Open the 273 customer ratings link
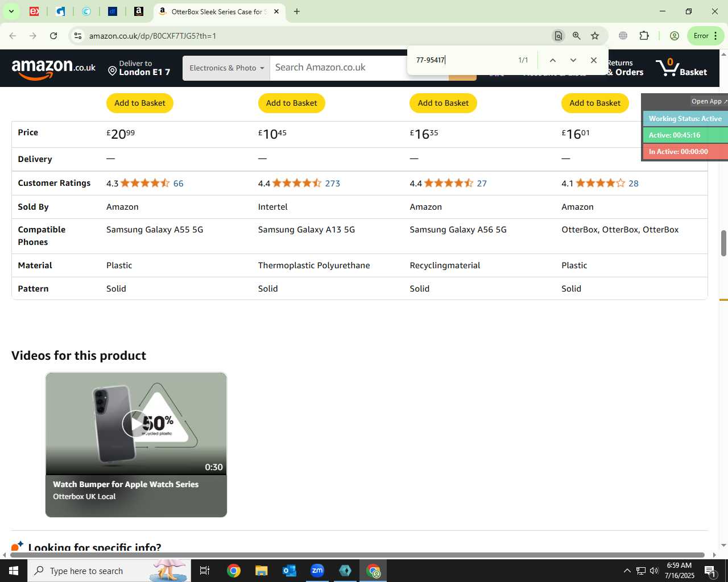Viewport: 728px width, 582px height. 333,184
